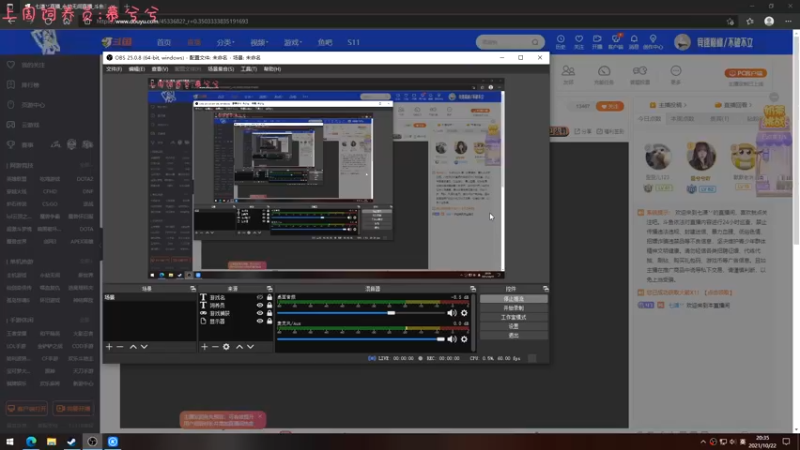Open the 文件(F) menu in OBS
The width and height of the screenshot is (800, 450).
point(114,69)
